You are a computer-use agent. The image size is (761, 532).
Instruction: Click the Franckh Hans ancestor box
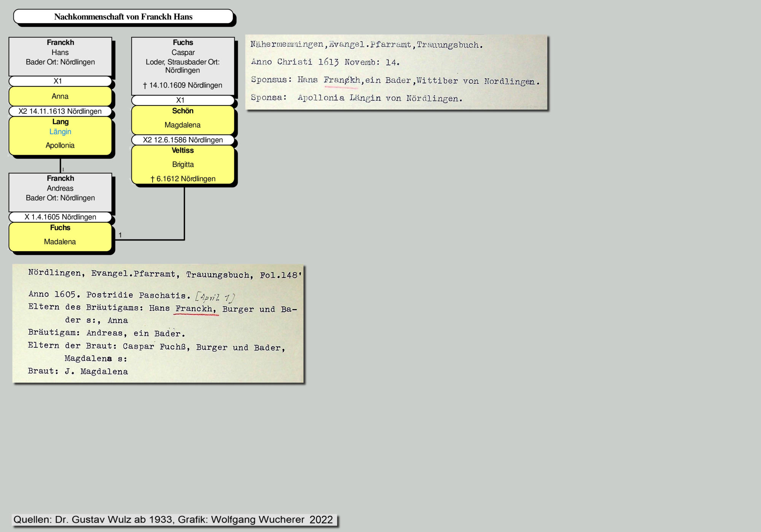(60, 56)
